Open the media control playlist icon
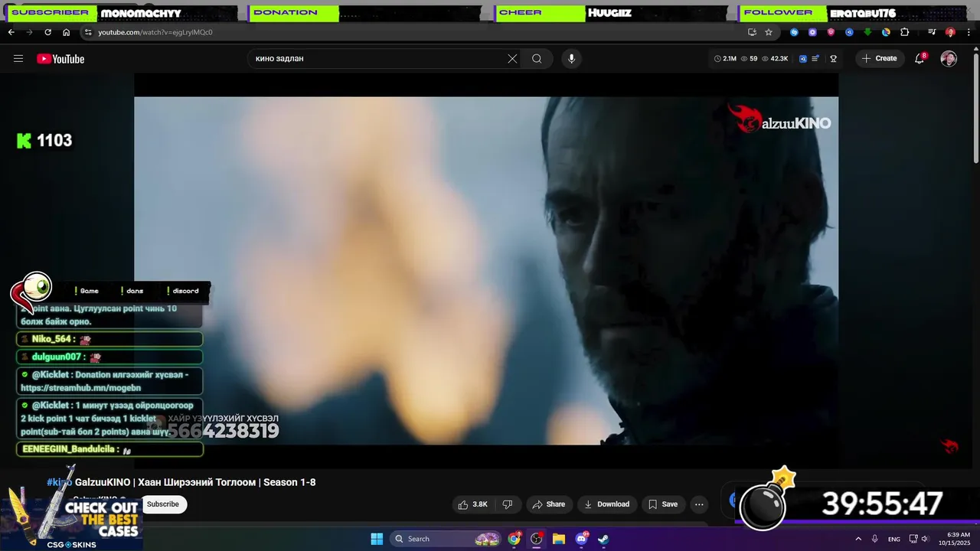Viewport: 980px width, 551px height. coord(932,32)
